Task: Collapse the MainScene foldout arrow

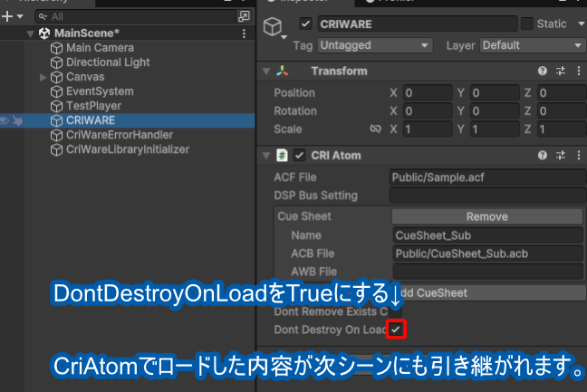Action: pos(31,33)
